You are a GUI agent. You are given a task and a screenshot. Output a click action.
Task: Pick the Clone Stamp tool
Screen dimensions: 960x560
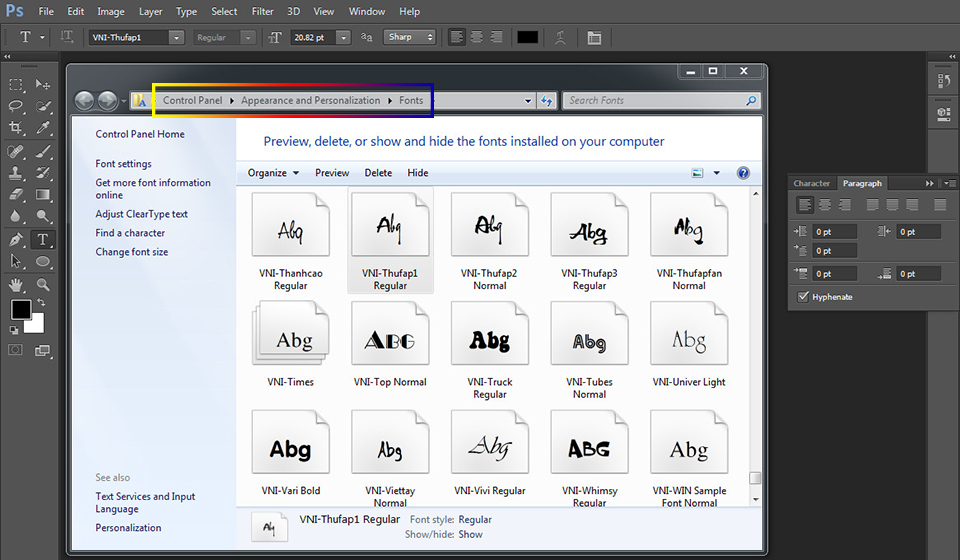[16, 173]
